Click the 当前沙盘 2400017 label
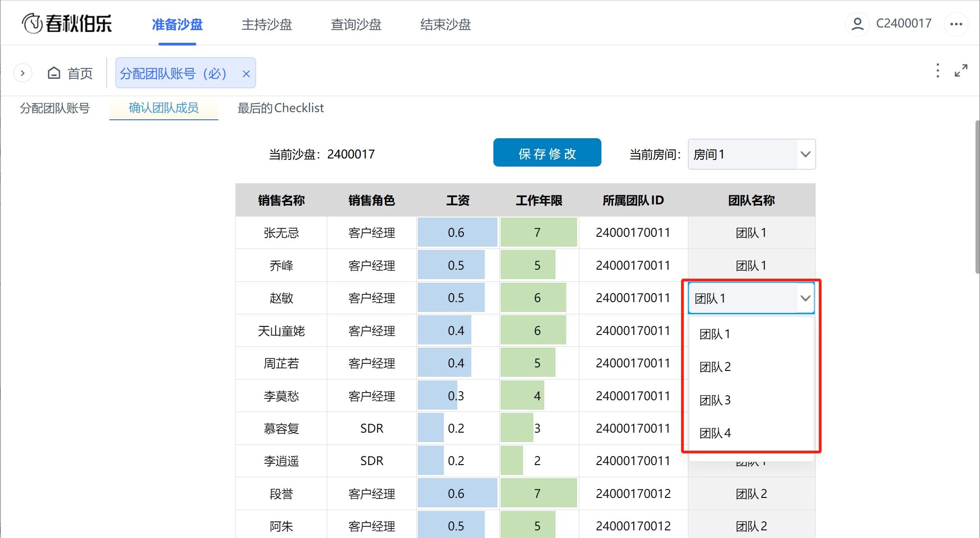 click(321, 154)
